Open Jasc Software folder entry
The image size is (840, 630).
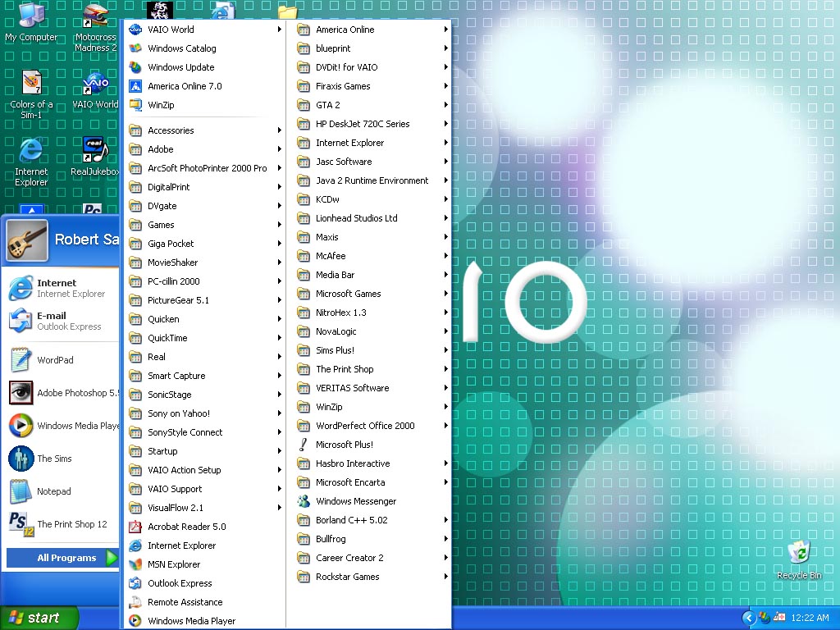pos(372,162)
